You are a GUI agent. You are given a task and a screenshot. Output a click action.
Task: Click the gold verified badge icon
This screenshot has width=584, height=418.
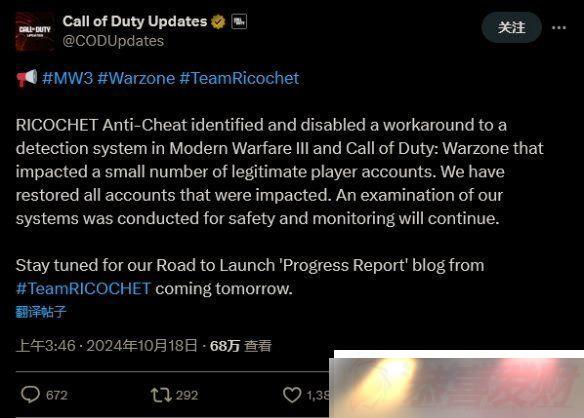[x=218, y=22]
